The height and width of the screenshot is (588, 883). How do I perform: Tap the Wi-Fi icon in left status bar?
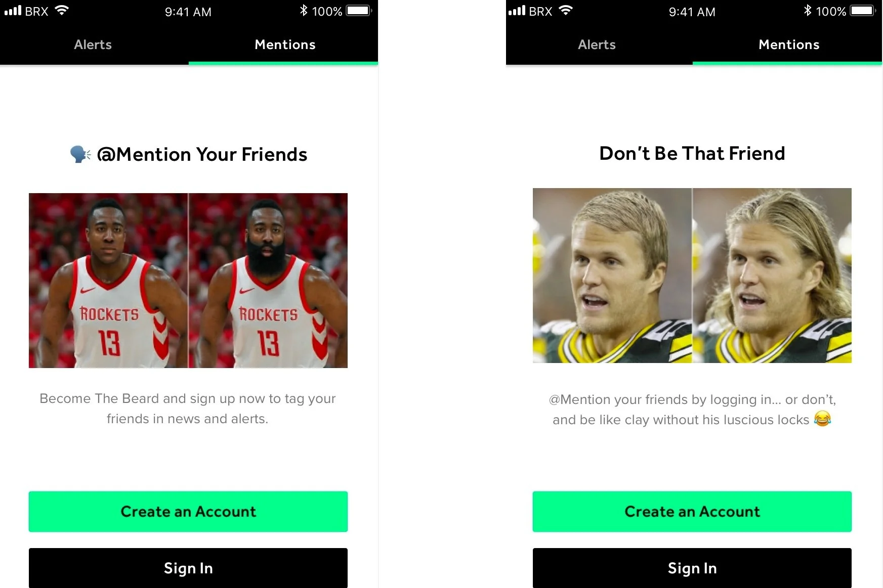click(62, 10)
